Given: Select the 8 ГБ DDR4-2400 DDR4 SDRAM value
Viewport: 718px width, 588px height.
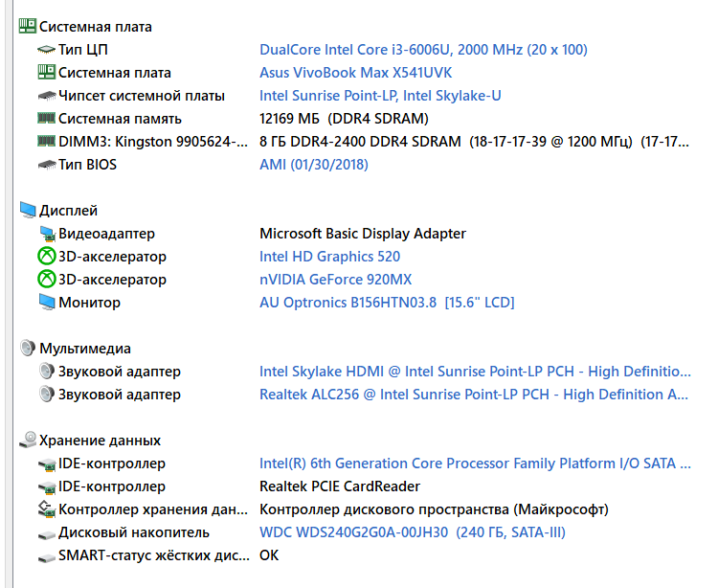Looking at the screenshot, I should coord(474,142).
